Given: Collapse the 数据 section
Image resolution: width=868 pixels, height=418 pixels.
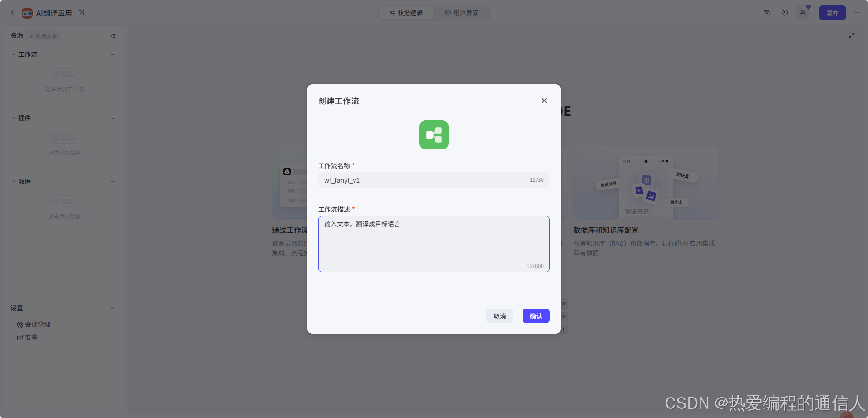Looking at the screenshot, I should coord(14,181).
